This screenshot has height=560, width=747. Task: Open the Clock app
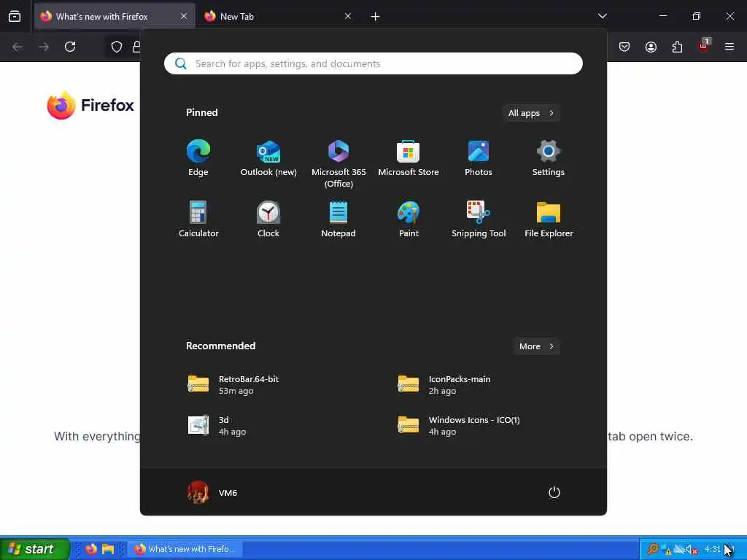tap(268, 219)
